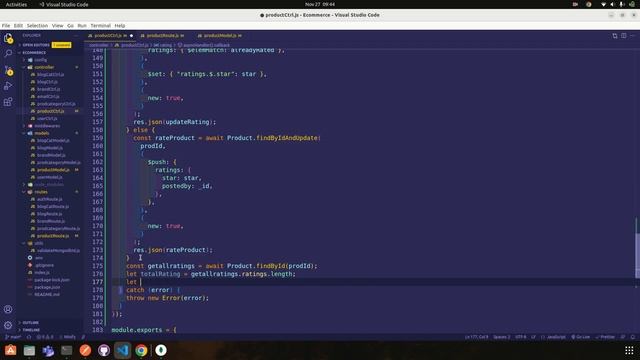Click the UTF-8 encoding in status bar

pyautogui.click(x=520, y=337)
